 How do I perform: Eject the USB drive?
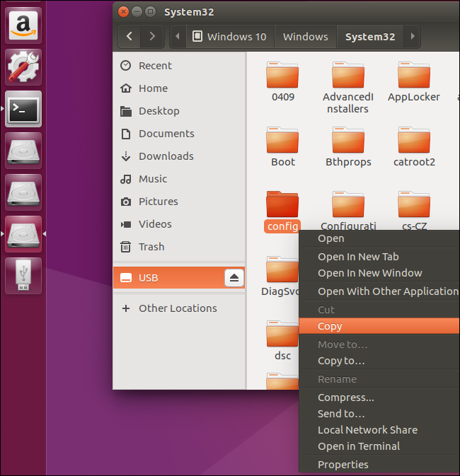(x=235, y=278)
